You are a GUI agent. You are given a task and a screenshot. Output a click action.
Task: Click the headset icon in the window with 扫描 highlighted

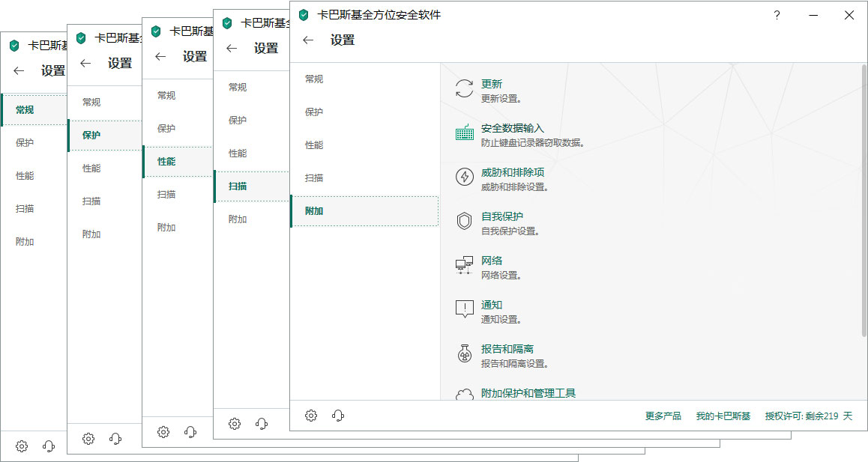pyautogui.click(x=262, y=424)
